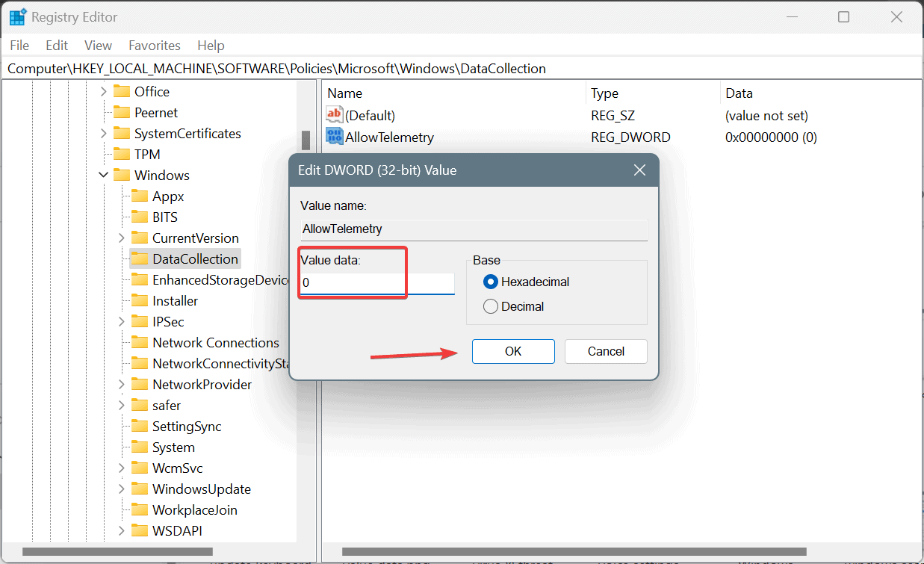Click the REG_SZ type cell
924x564 pixels.
pyautogui.click(x=613, y=116)
